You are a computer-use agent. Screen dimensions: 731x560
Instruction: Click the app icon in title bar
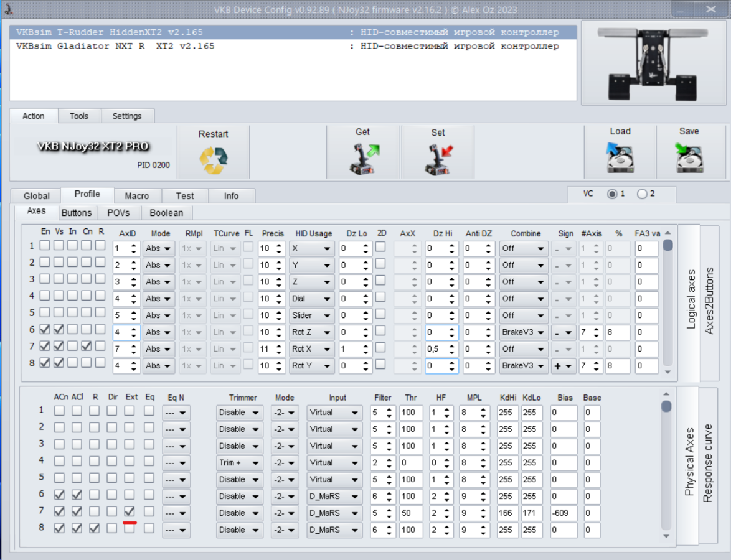(7, 10)
